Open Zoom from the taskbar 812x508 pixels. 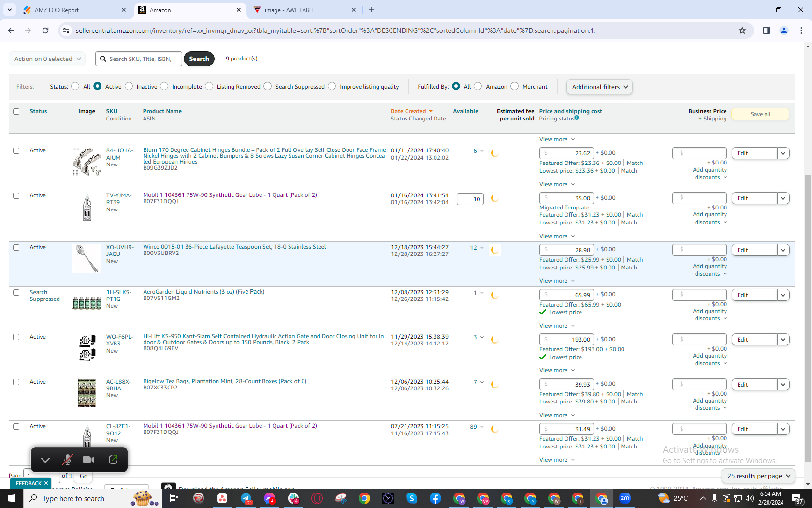point(625,498)
